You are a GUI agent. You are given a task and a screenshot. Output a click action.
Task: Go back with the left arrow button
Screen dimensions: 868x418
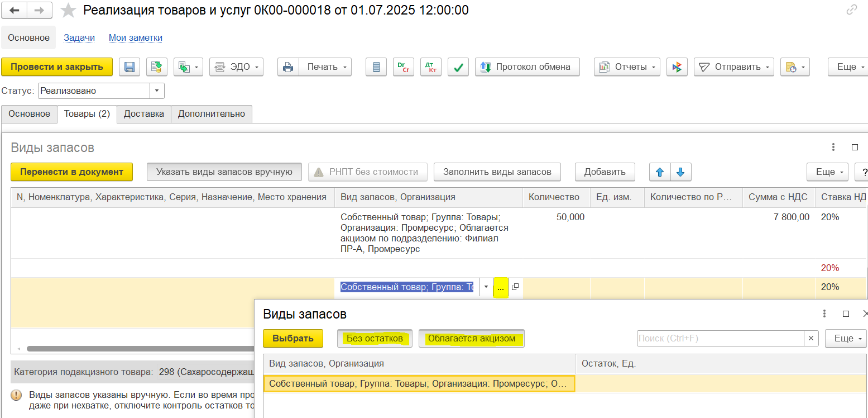[15, 10]
